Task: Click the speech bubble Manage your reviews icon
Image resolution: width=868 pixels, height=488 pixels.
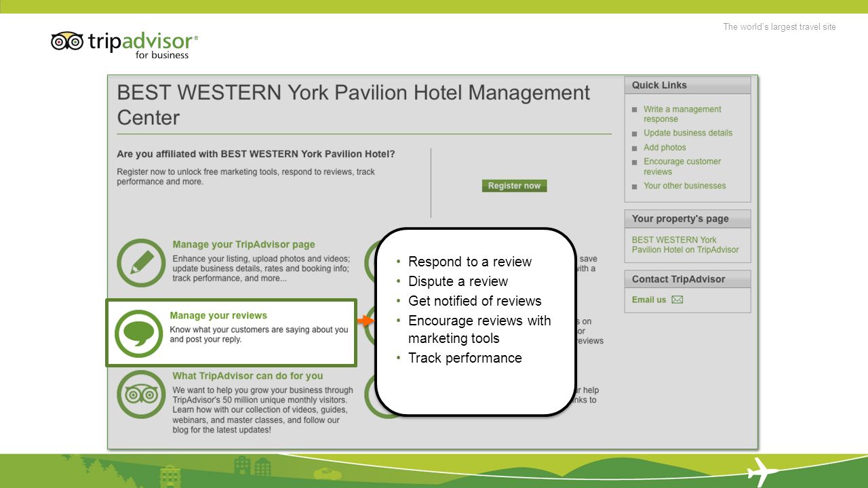Action: [139, 333]
